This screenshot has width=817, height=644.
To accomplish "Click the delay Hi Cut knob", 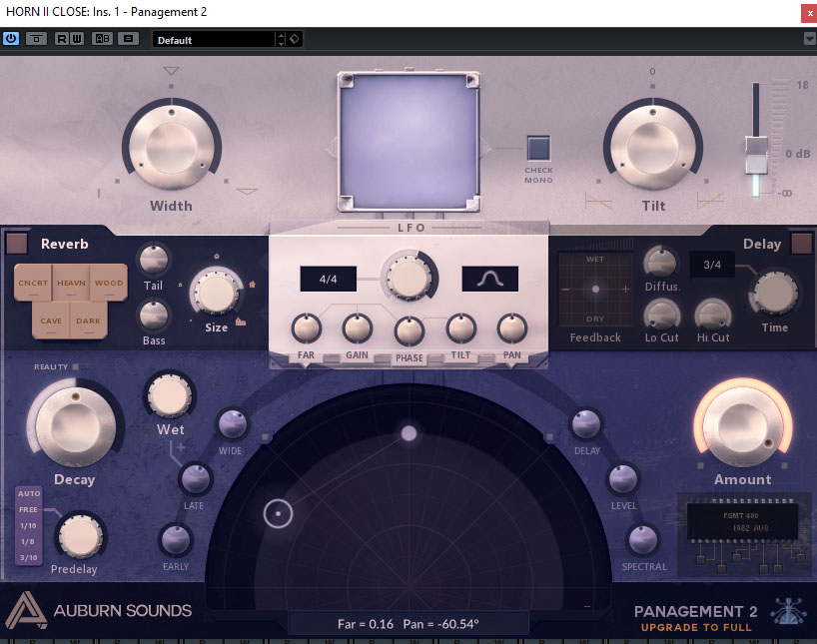I will 713,316.
